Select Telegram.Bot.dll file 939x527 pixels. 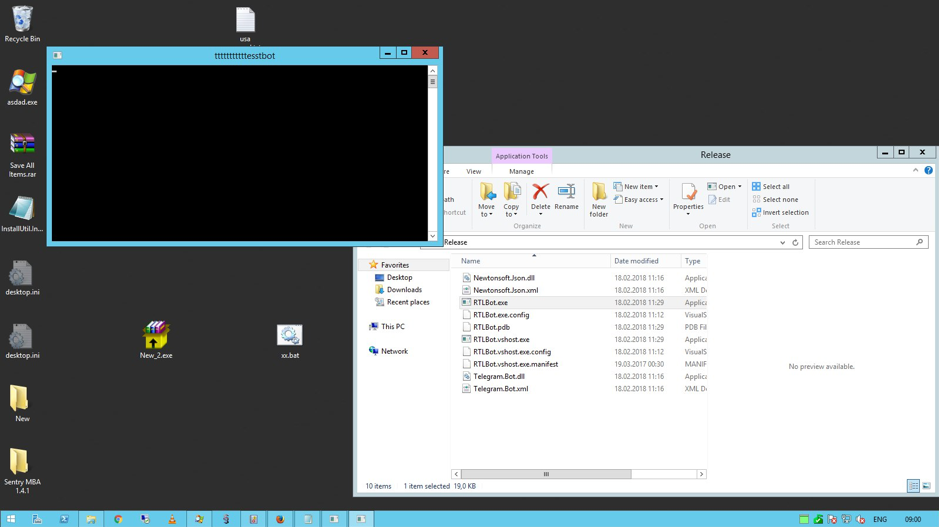click(x=499, y=377)
